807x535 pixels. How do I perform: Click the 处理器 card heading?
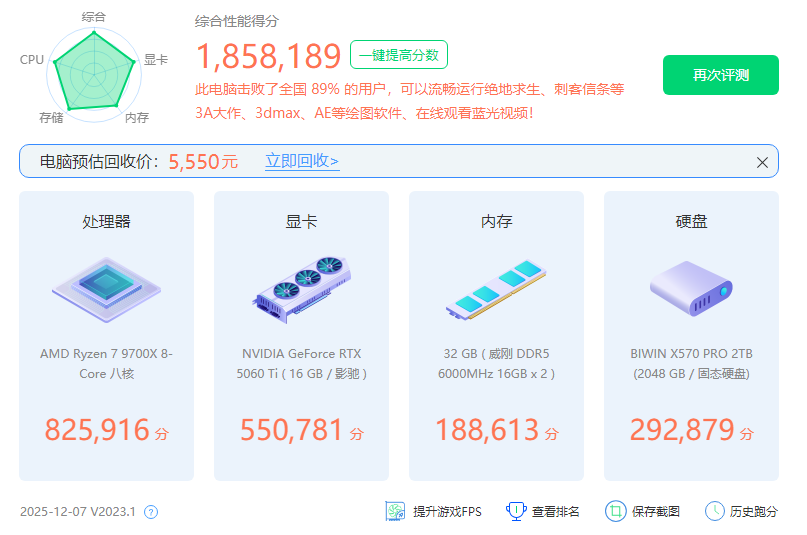tap(107, 222)
